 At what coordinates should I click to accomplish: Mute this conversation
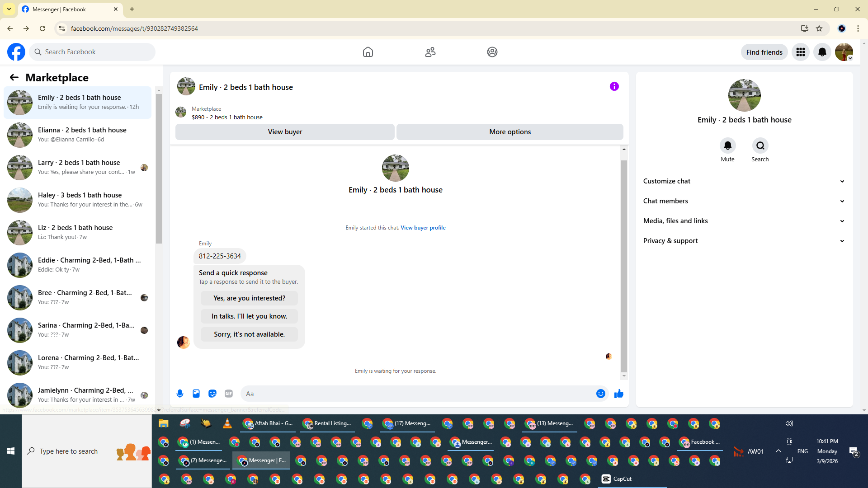click(x=727, y=145)
